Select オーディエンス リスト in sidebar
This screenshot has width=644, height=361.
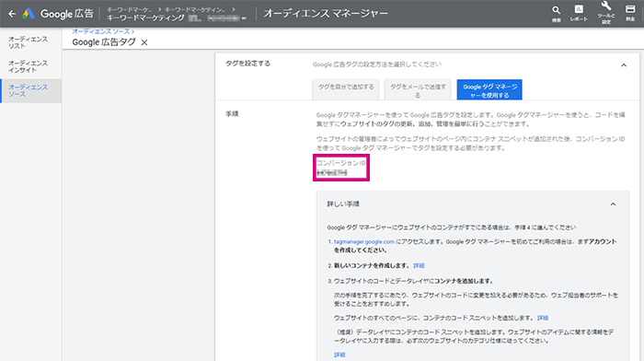point(30,42)
